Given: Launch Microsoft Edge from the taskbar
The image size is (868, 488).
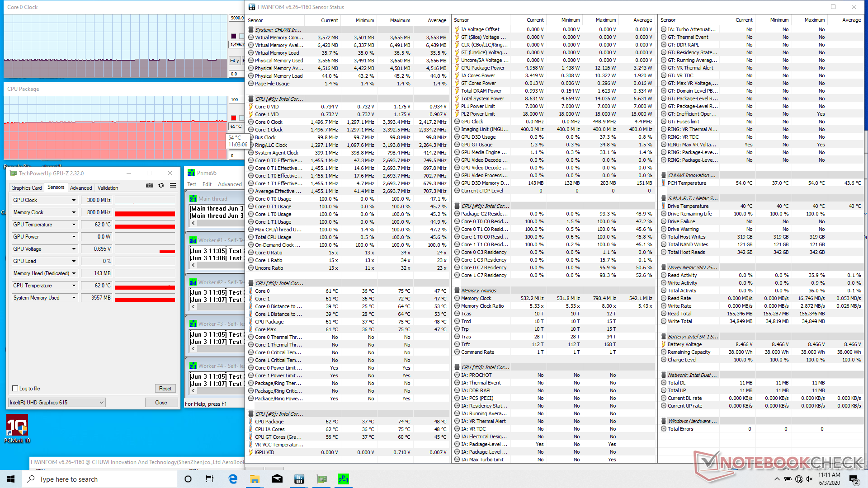Looking at the screenshot, I should coord(233,479).
